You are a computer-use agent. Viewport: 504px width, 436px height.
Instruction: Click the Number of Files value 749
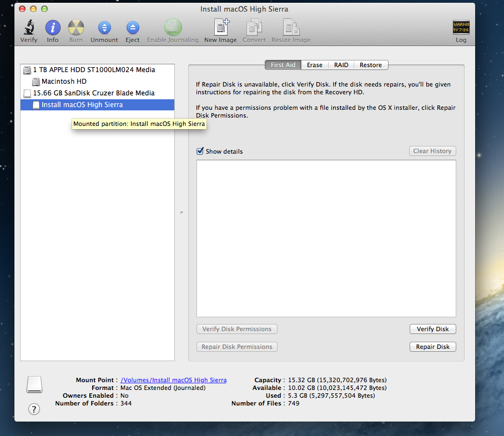coord(294,403)
